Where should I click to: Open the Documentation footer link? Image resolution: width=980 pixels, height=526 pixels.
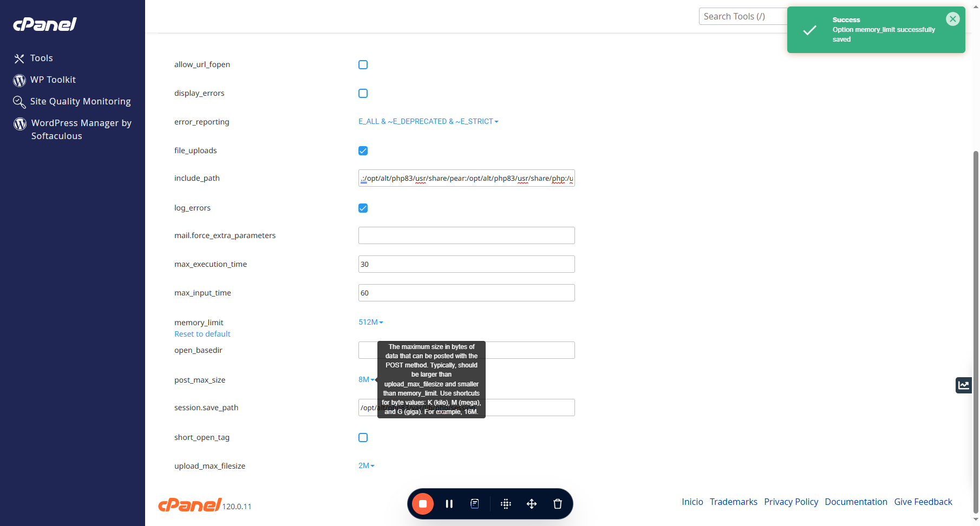pyautogui.click(x=856, y=502)
